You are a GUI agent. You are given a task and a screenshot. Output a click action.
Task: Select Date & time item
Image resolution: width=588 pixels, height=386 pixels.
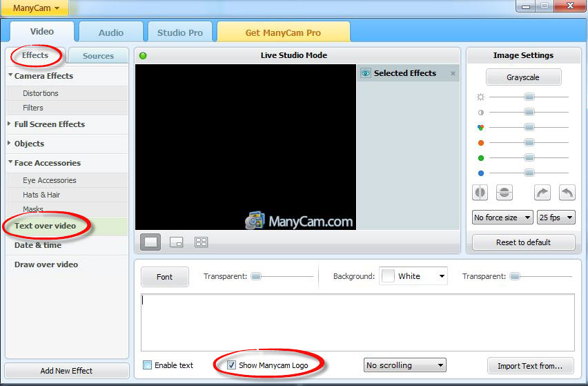click(67, 245)
